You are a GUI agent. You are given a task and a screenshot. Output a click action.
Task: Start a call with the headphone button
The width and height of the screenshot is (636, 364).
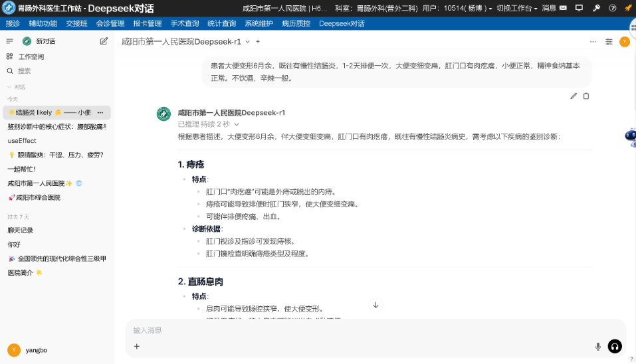[615, 346]
